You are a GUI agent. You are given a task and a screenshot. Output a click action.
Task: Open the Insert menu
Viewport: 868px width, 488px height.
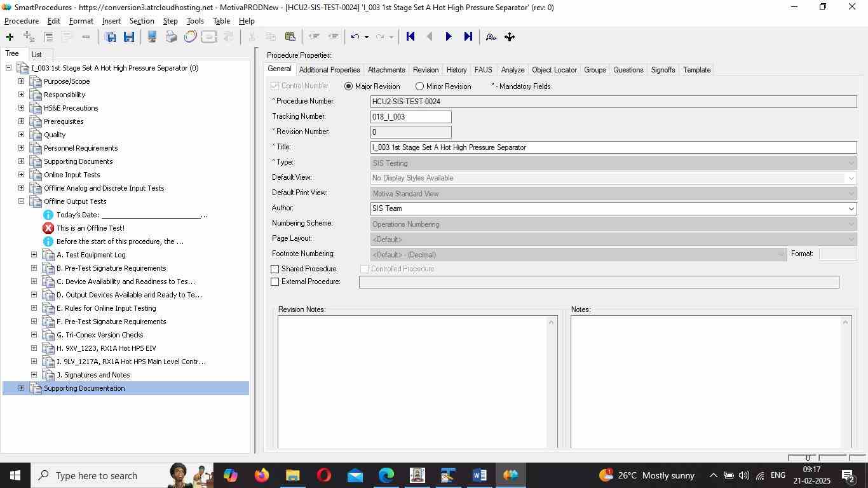pos(111,21)
